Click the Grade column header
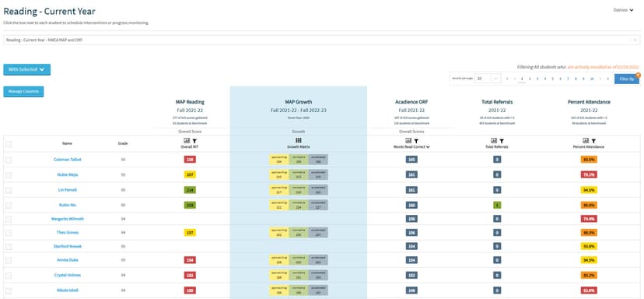 tap(123, 144)
